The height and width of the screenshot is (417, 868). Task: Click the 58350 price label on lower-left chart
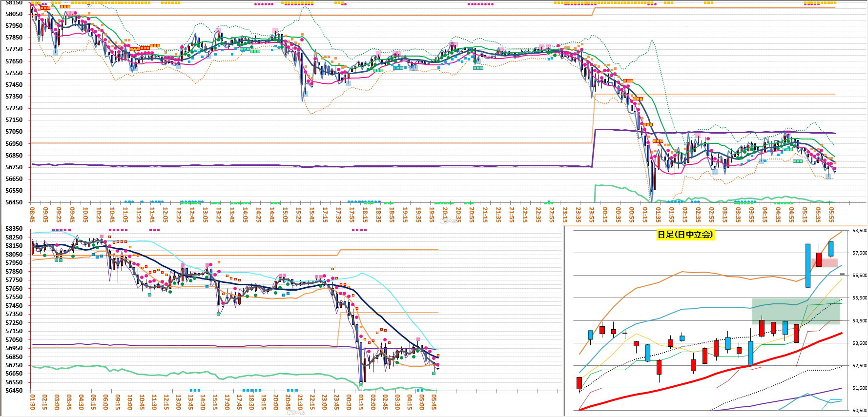pos(14,229)
